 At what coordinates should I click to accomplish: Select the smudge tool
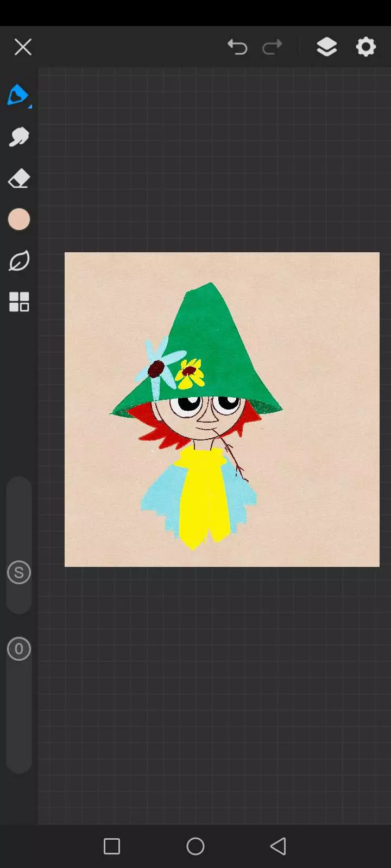(19, 137)
